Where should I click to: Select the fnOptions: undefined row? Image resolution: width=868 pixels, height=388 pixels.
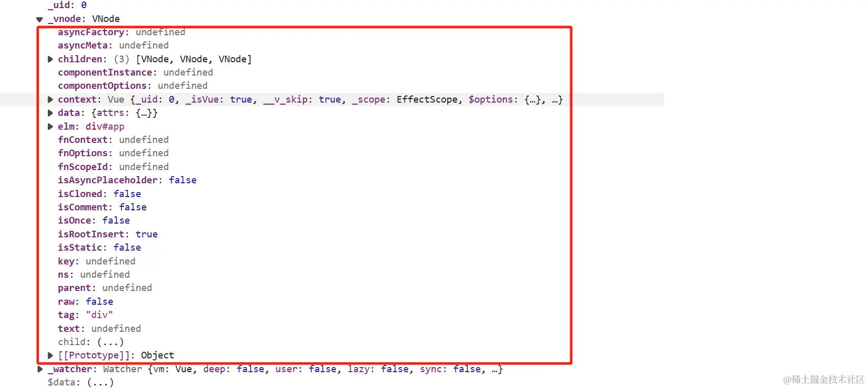[x=113, y=153]
